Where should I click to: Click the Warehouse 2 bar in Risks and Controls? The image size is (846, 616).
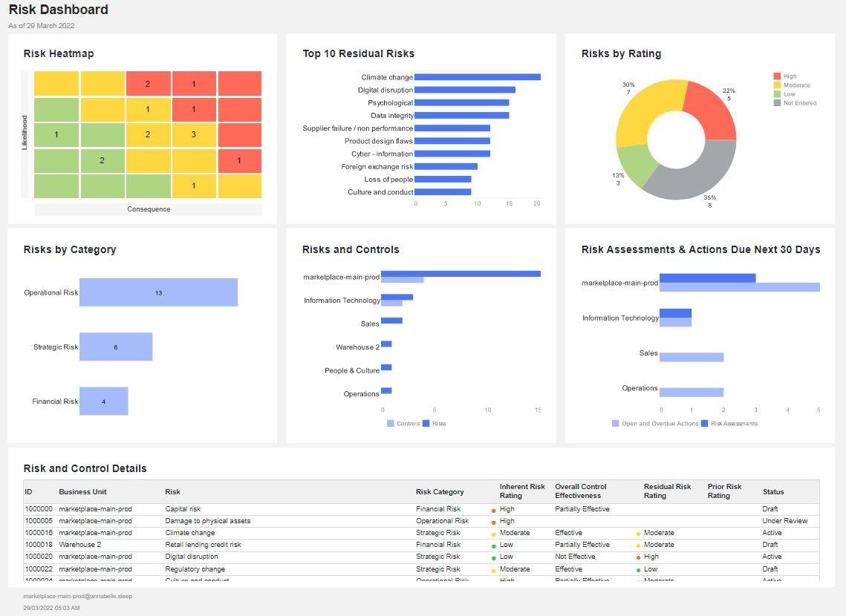[x=386, y=344]
